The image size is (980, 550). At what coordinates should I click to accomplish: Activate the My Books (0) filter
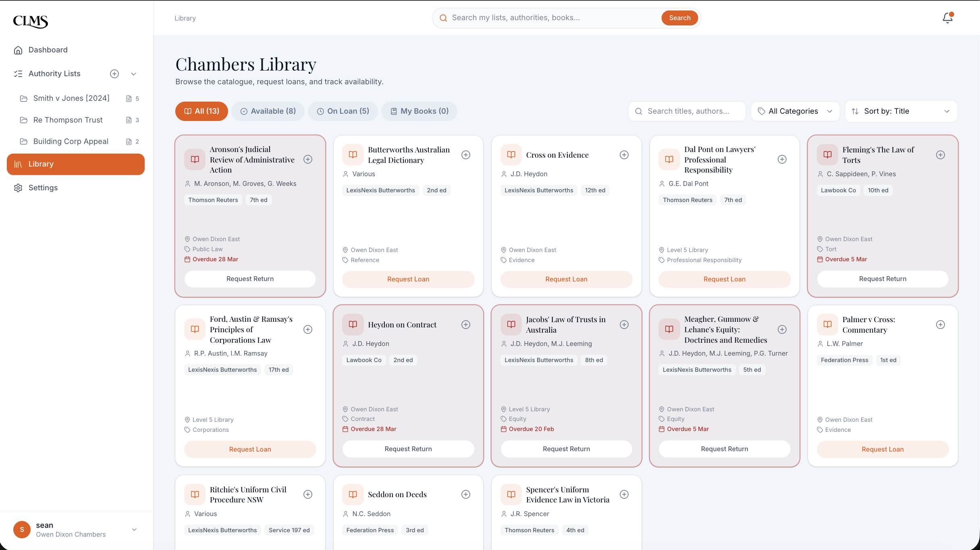419,111
